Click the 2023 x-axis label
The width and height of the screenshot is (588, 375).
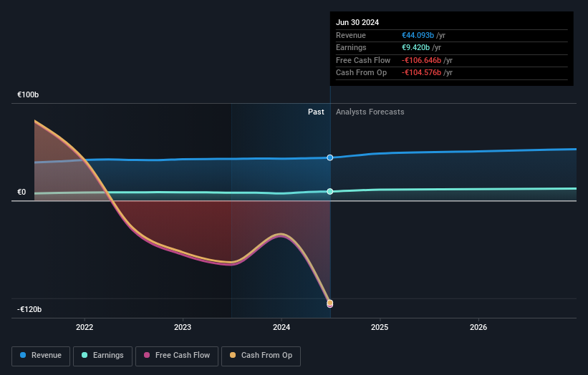183,328
